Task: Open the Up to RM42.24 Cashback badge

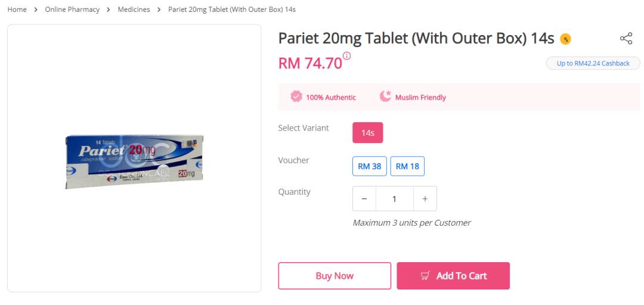Action: (x=593, y=63)
